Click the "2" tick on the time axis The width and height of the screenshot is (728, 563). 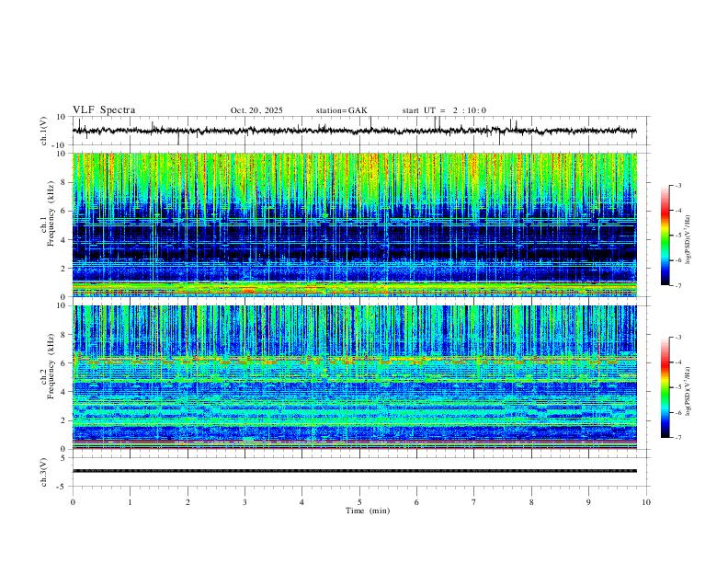188,502
